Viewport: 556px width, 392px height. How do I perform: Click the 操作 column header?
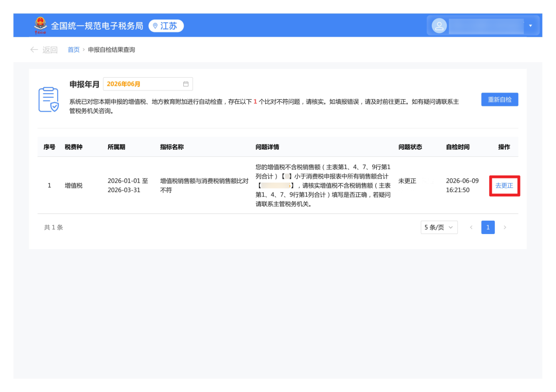(x=504, y=147)
